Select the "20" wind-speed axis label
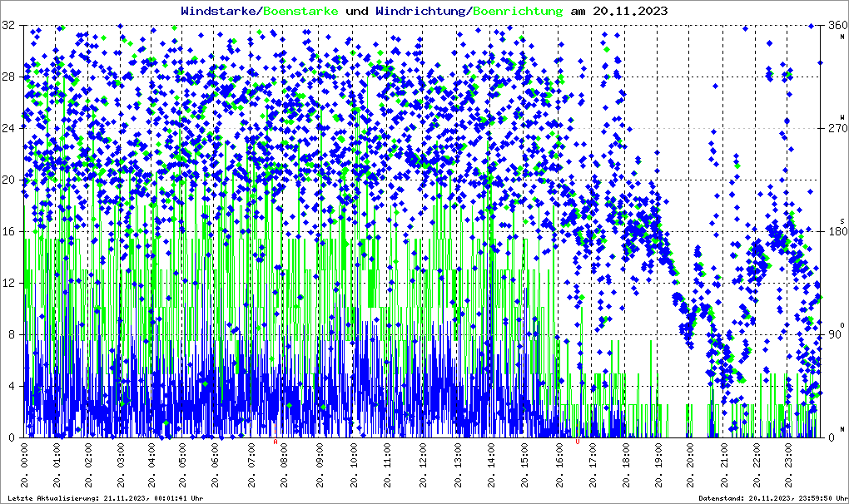The image size is (849, 504). click(x=8, y=180)
